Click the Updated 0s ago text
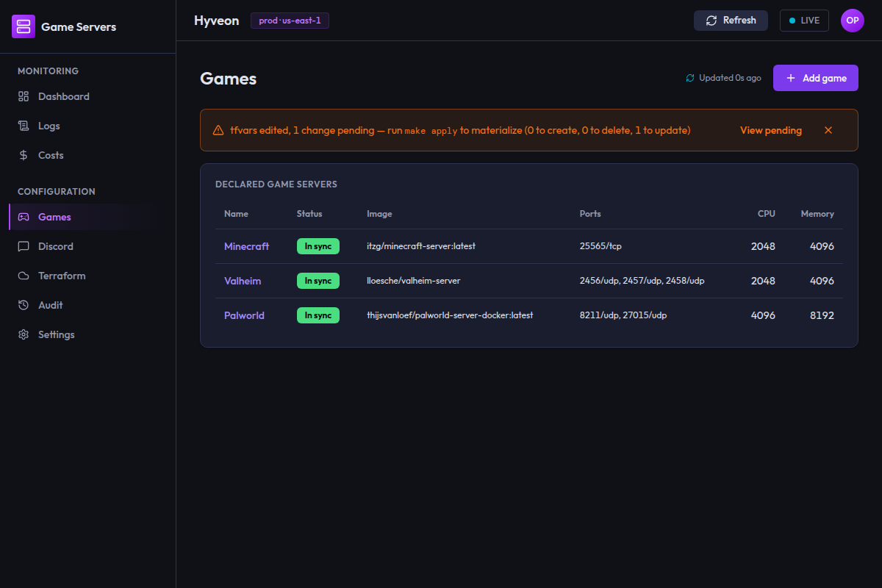The image size is (882, 588). click(x=730, y=78)
